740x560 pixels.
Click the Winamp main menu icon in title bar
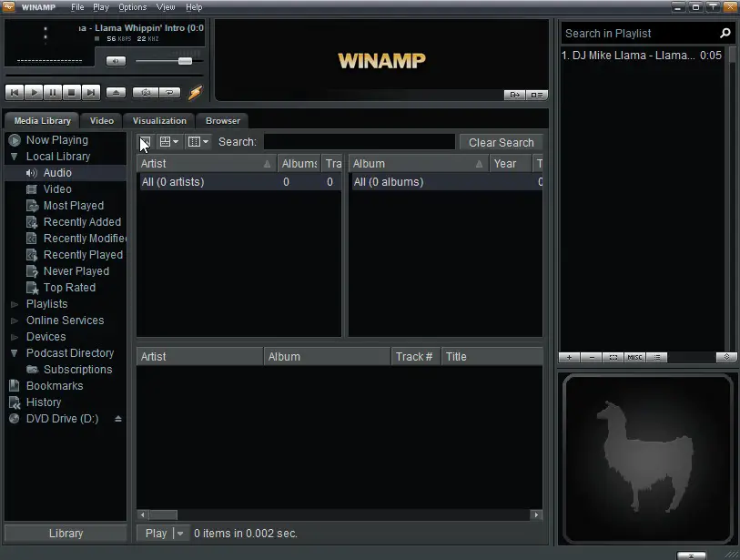click(8, 6)
